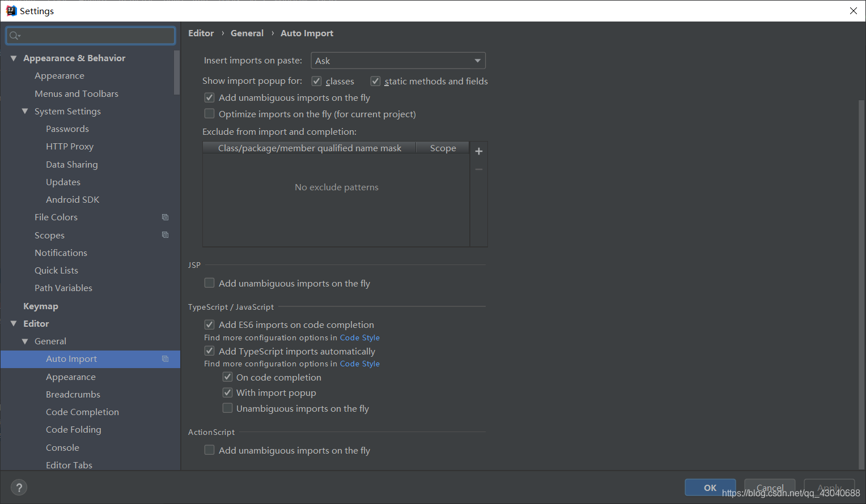Click Cancel to discard changes
Screen dimensions: 866x504
pyautogui.click(x=770, y=488)
